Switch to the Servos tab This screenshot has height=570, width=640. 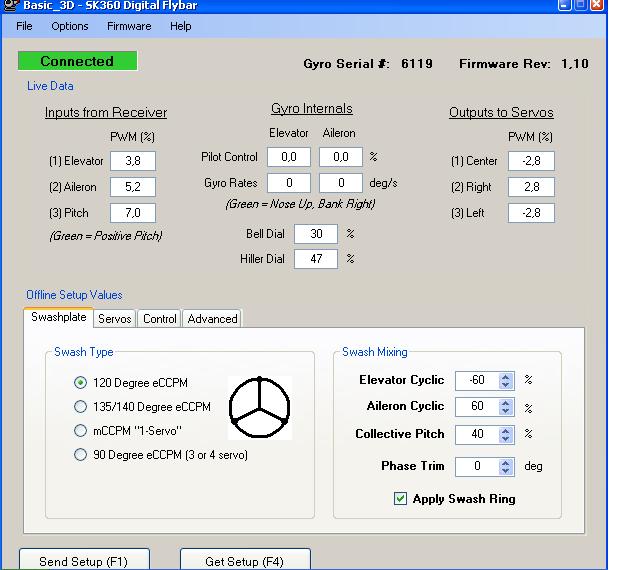115,319
